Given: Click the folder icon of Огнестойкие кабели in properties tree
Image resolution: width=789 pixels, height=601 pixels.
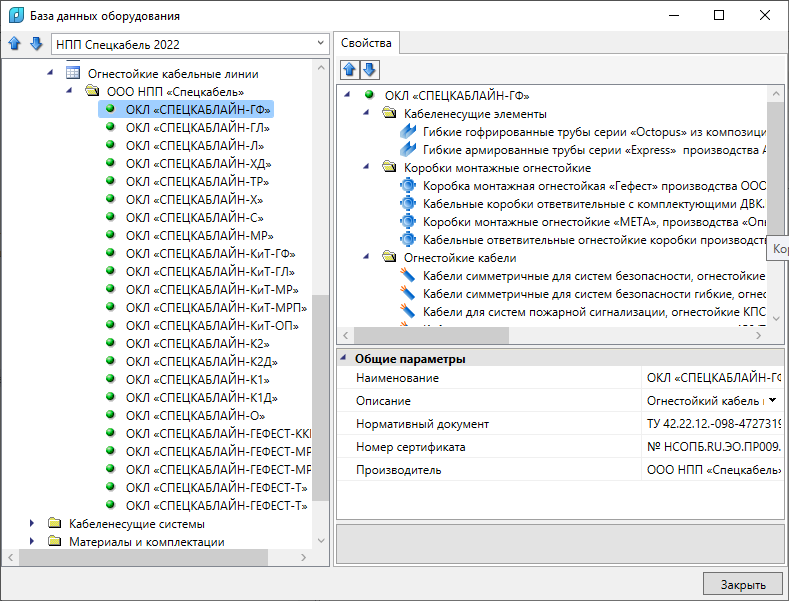Looking at the screenshot, I should (x=389, y=257).
